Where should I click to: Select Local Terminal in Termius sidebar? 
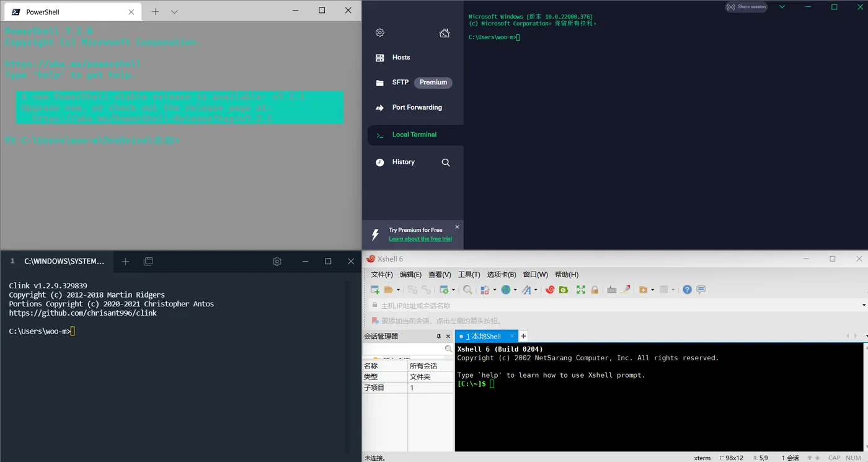[415, 135]
